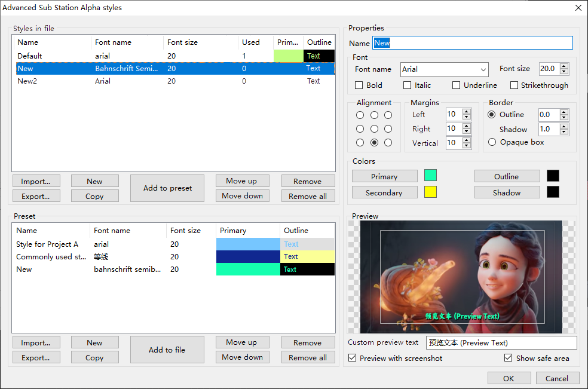Increase the Vertical margin value
This screenshot has width=588, height=389.
pyautogui.click(x=467, y=140)
